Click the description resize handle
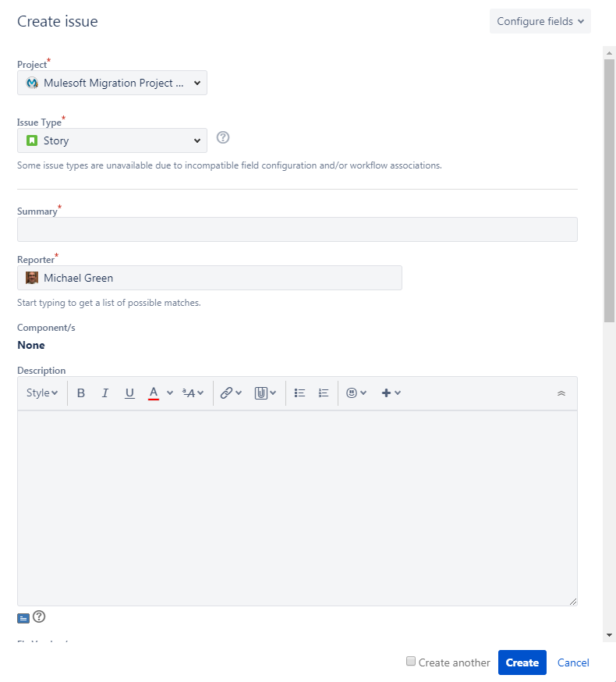The image size is (616, 682). [x=573, y=602]
